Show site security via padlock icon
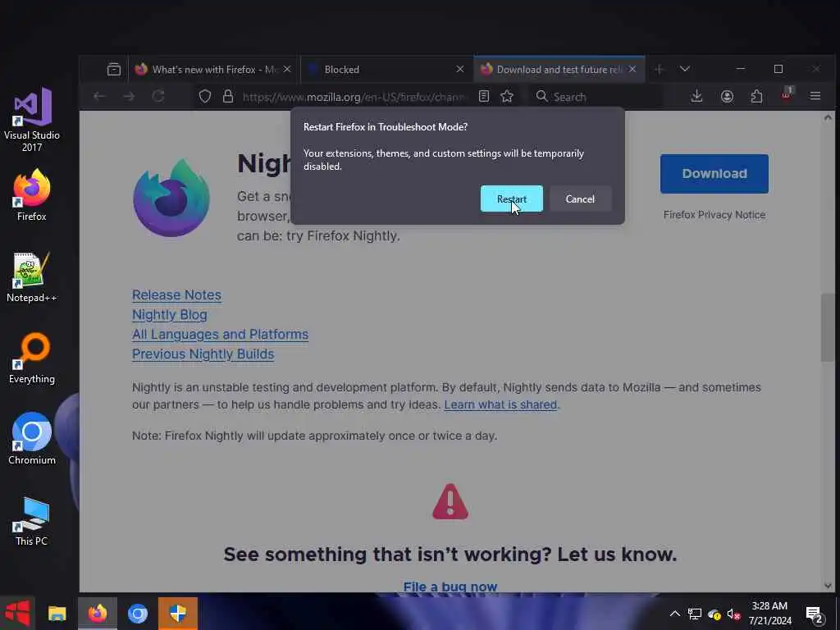 click(x=228, y=97)
